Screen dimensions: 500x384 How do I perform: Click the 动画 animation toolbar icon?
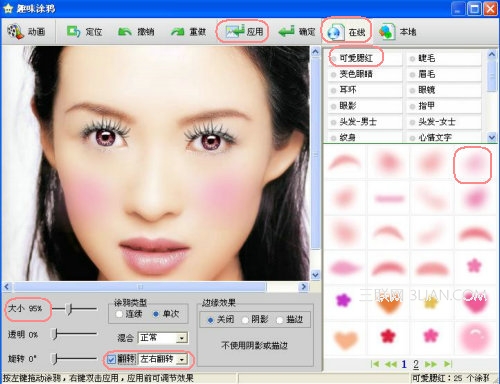click(16, 32)
